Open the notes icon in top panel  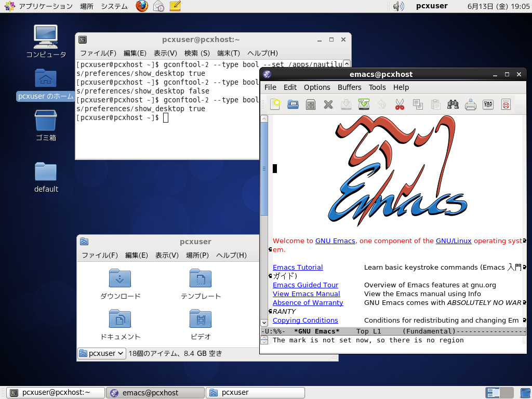coord(175,6)
